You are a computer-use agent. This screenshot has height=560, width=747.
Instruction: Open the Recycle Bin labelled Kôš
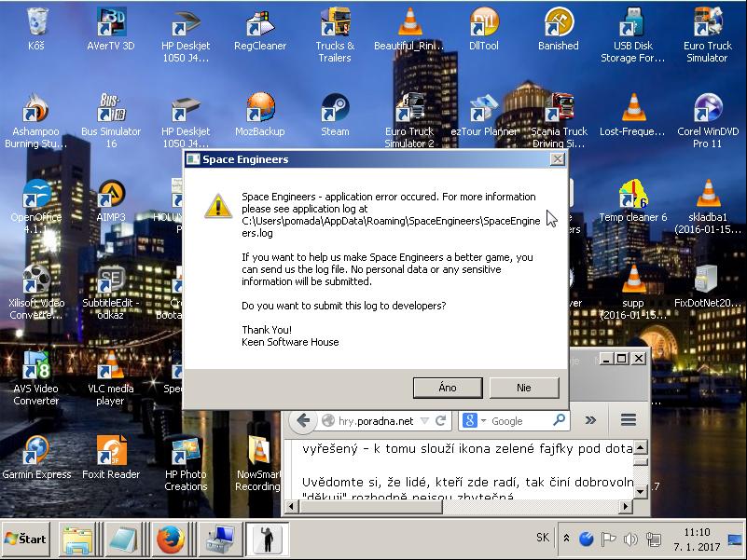pyautogui.click(x=36, y=23)
